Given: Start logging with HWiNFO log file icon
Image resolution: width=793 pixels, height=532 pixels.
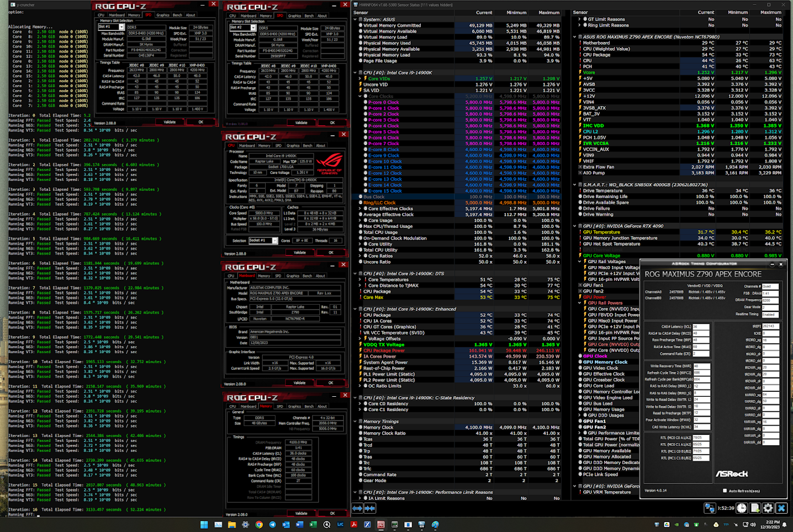Looking at the screenshot, I should 755,508.
